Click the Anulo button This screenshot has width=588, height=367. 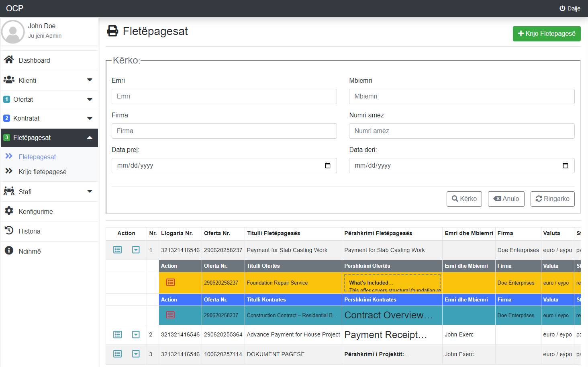point(506,199)
